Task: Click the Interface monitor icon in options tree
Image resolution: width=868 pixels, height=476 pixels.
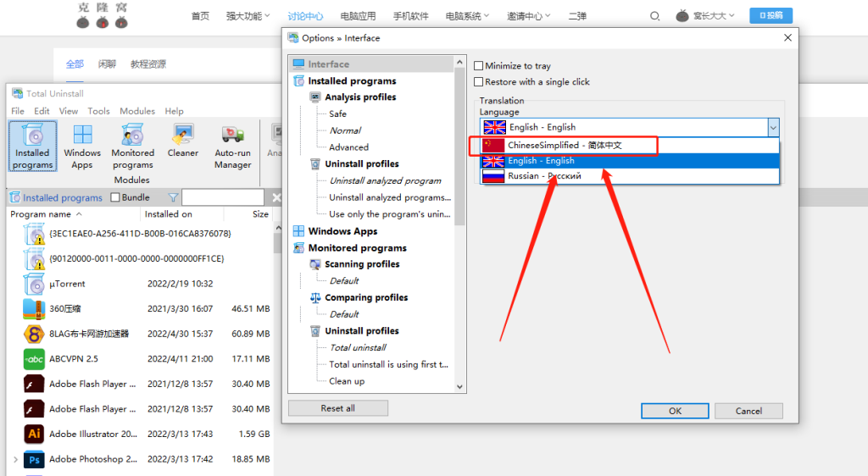Action: click(x=299, y=64)
